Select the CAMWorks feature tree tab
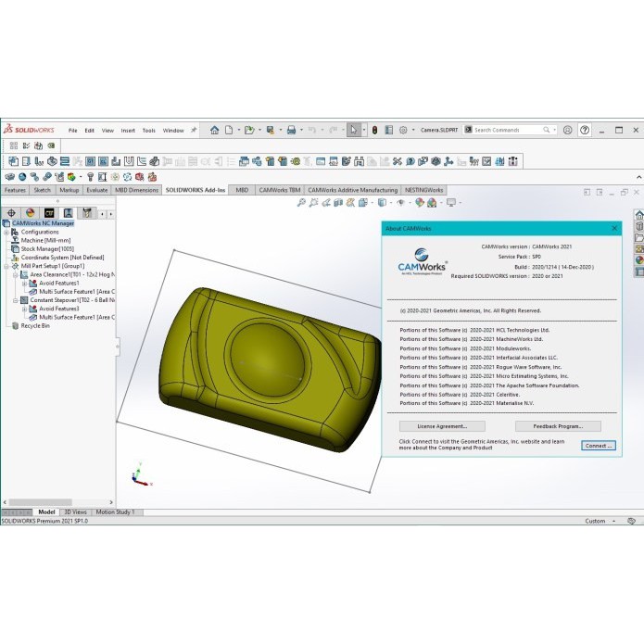Viewport: 644px width, 644px height. coord(49,213)
